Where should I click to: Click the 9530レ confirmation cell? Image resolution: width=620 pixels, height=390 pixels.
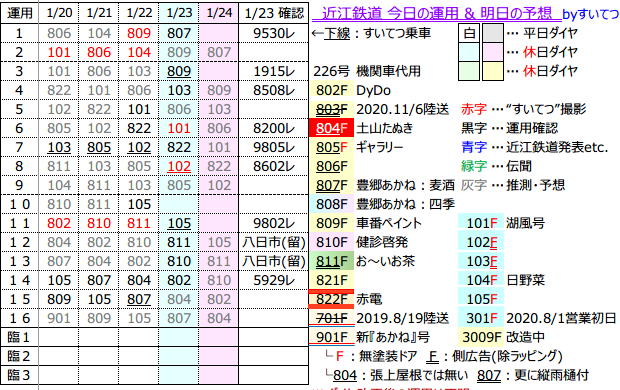pos(274,33)
